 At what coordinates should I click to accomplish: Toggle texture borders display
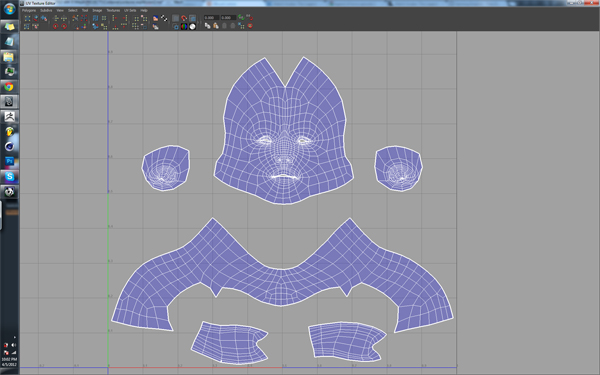(176, 26)
